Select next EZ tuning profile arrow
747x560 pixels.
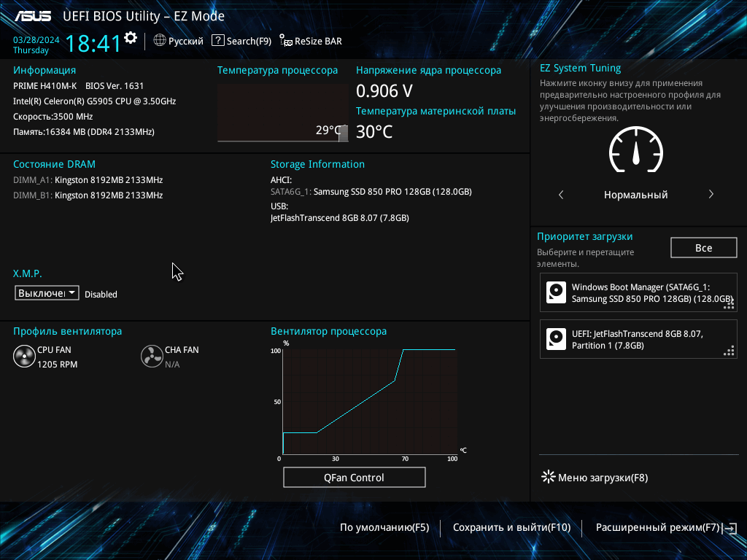point(711,194)
